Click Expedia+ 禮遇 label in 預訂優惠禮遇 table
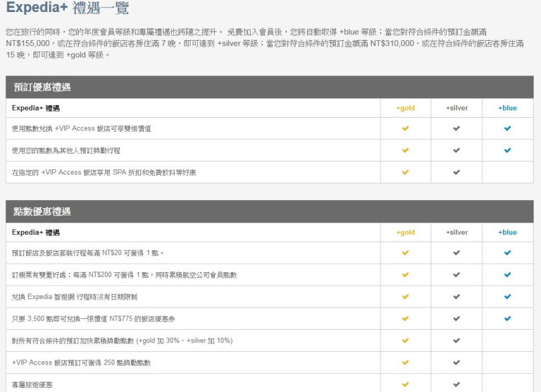This screenshot has height=392, width=541. (35, 108)
